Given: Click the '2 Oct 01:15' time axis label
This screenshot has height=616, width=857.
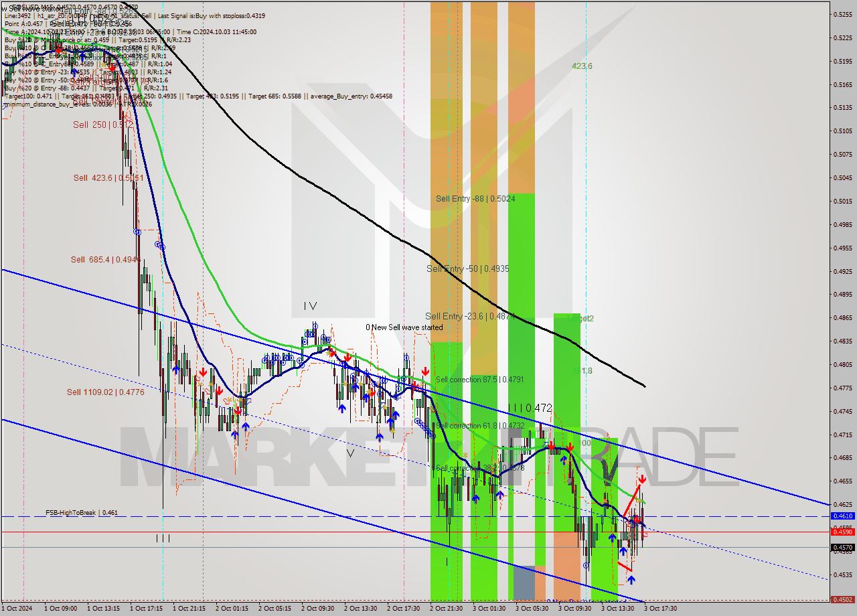Looking at the screenshot, I should (232, 609).
